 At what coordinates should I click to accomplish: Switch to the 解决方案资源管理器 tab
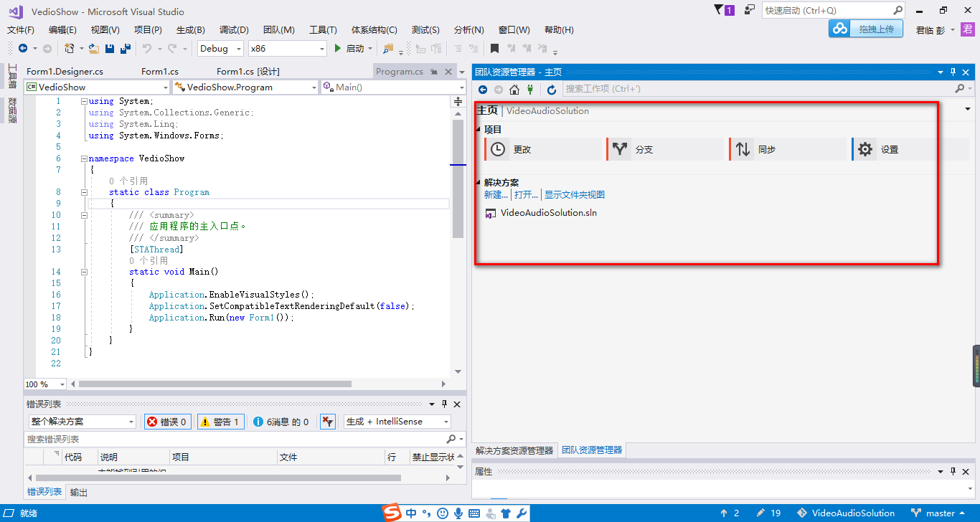514,450
